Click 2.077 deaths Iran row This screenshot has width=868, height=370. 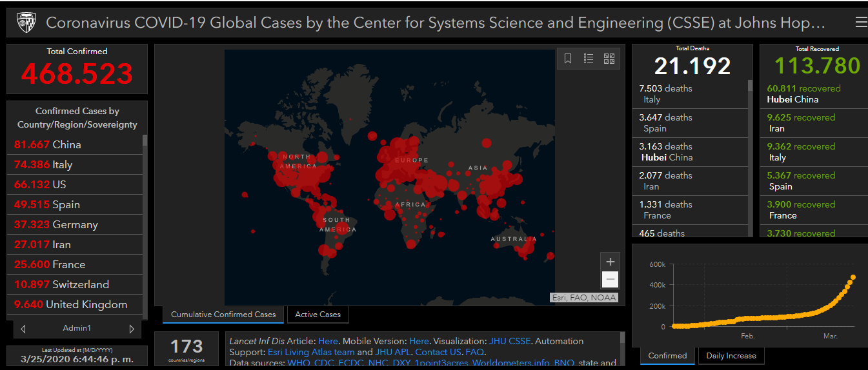pos(690,181)
